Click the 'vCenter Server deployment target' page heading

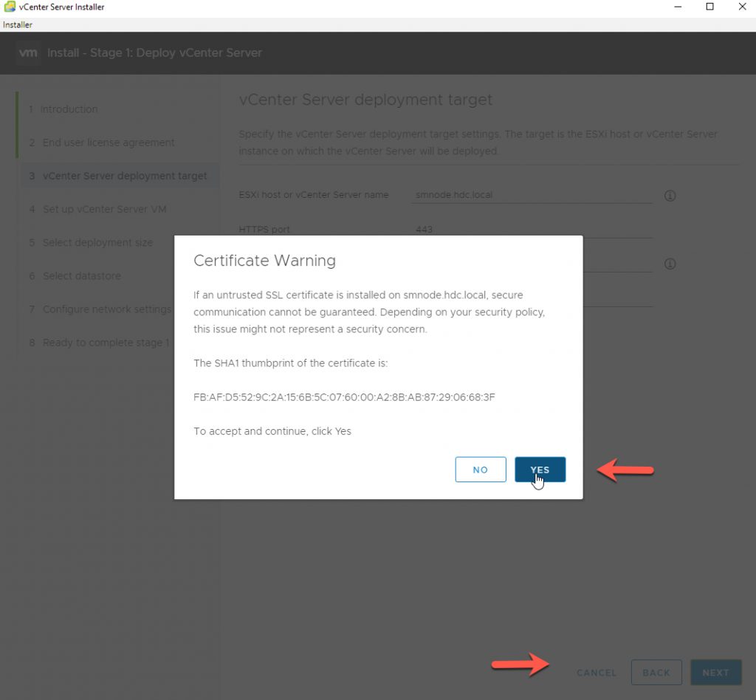pyautogui.click(x=365, y=99)
